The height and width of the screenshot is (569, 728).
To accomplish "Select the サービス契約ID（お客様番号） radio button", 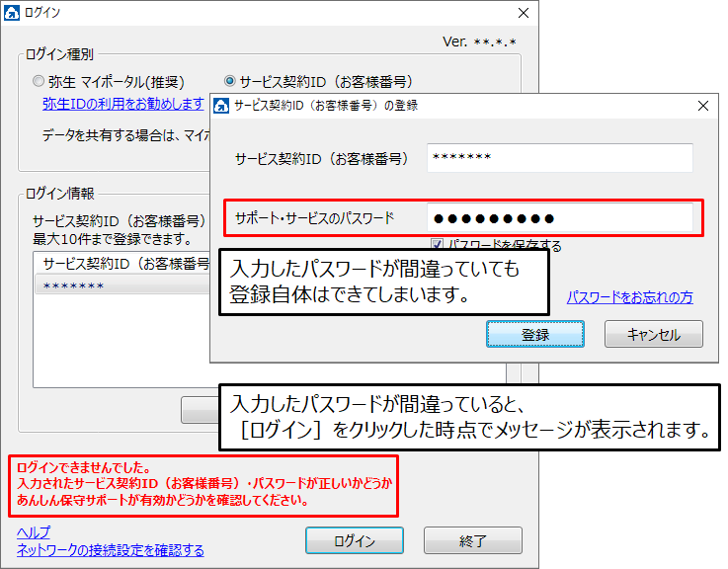I will pyautogui.click(x=230, y=81).
